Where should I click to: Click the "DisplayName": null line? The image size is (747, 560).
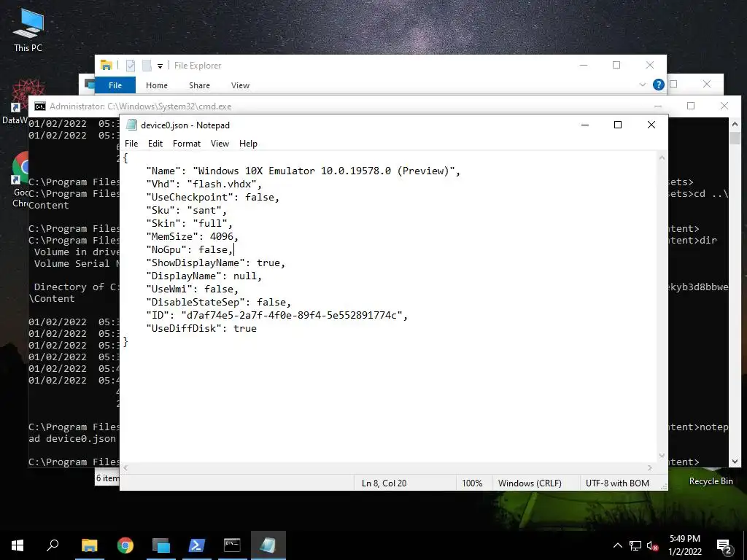204,276
